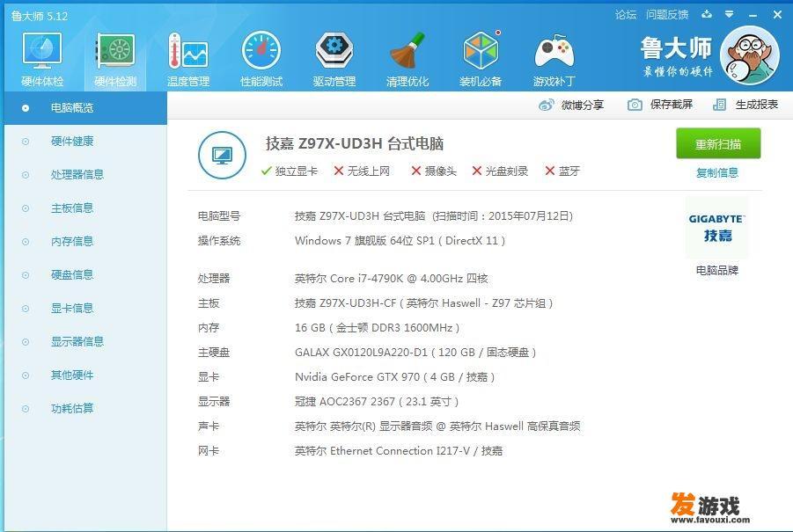Image resolution: width=793 pixels, height=532 pixels.
Task: Click the 电脑型号 model value line
Action: tap(434, 216)
